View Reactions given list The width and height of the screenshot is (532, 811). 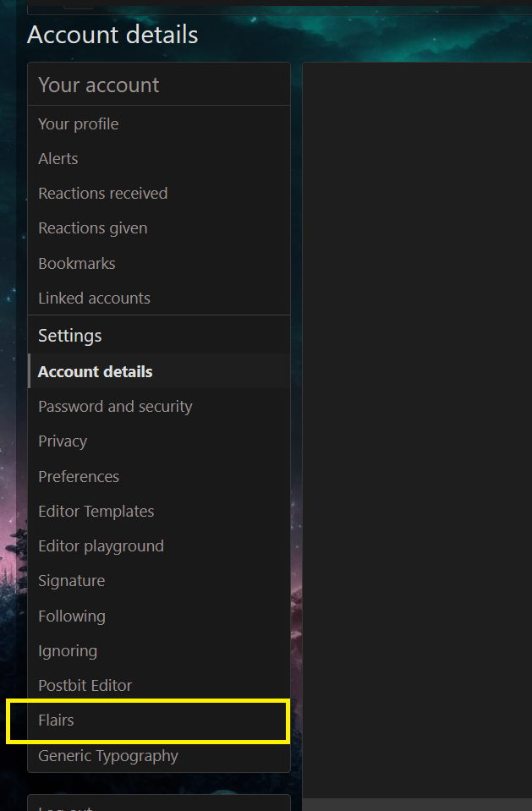(159, 228)
